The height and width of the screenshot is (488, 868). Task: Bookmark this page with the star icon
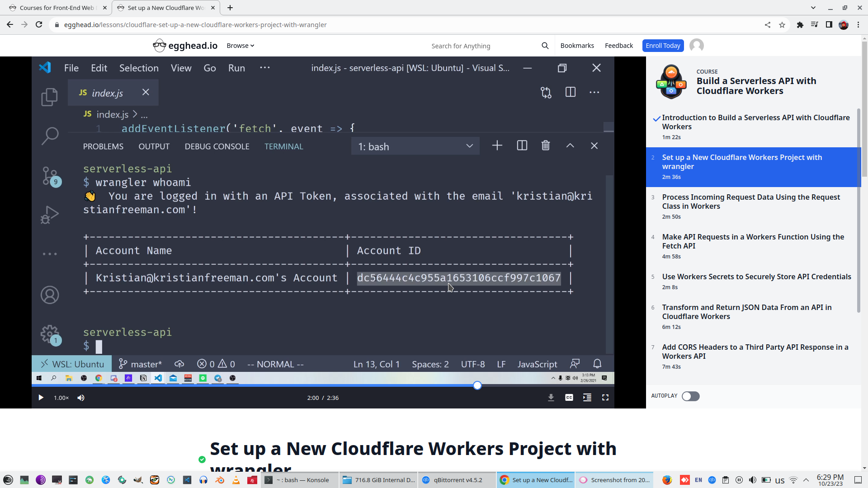coord(782,25)
